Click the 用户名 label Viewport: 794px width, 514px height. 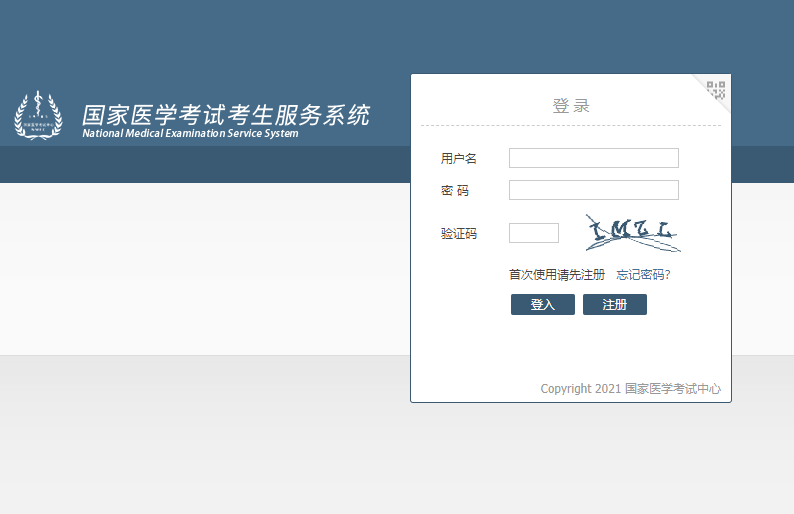click(x=459, y=159)
